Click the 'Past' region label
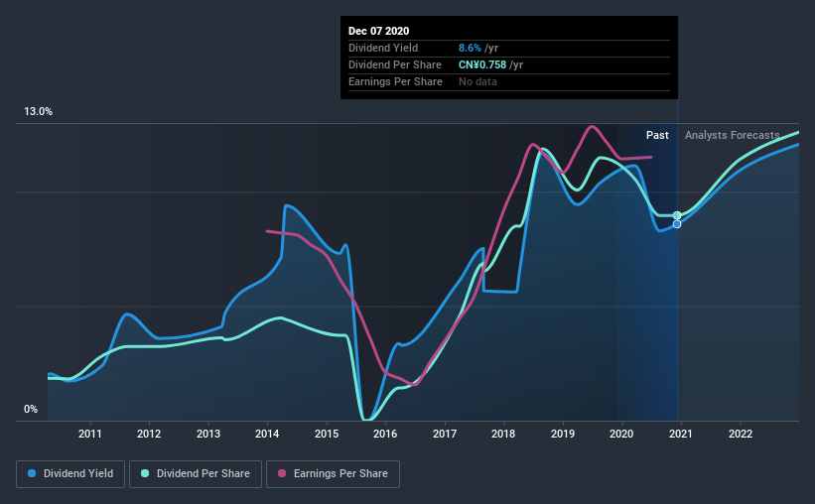Viewport: 815px width, 504px height. [x=657, y=135]
